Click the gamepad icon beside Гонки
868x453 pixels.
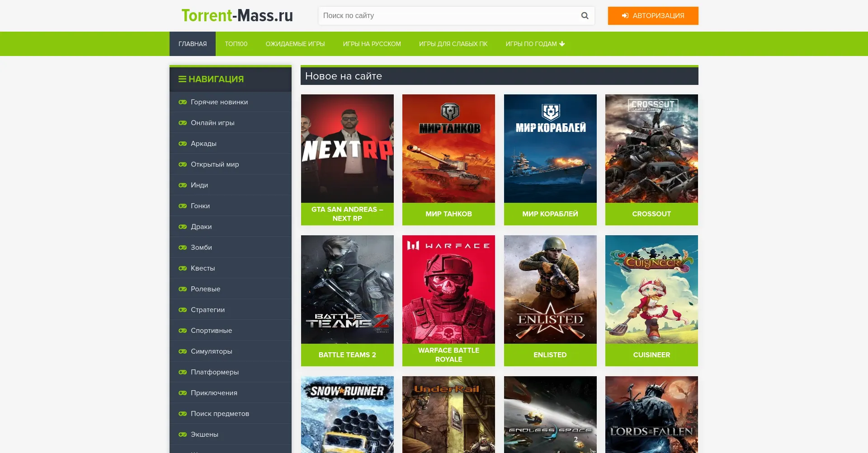(183, 206)
